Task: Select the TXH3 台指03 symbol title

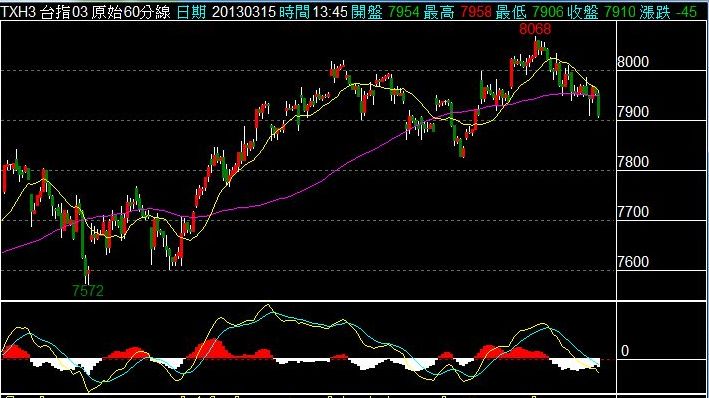Action: [x=44, y=12]
